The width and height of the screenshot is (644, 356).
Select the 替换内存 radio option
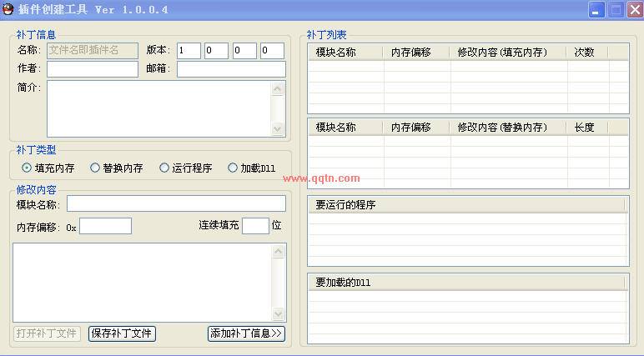click(95, 168)
